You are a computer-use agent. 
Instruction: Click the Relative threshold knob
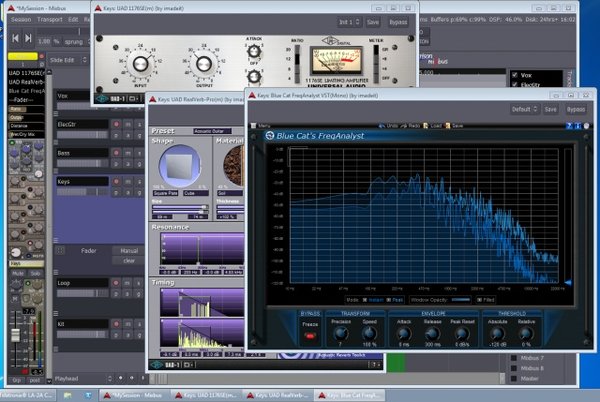click(526, 334)
